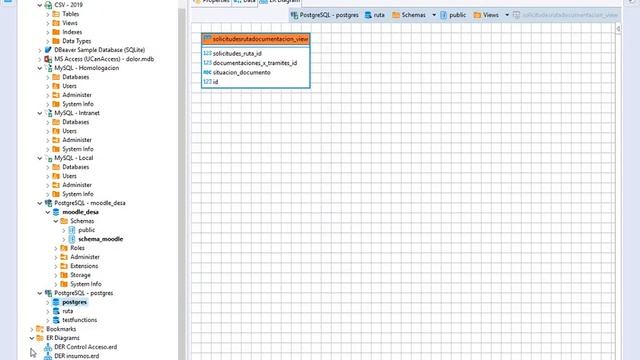Click the DBeaver Sample Database SQLite icon
The width and height of the screenshot is (640, 360).
[48, 50]
